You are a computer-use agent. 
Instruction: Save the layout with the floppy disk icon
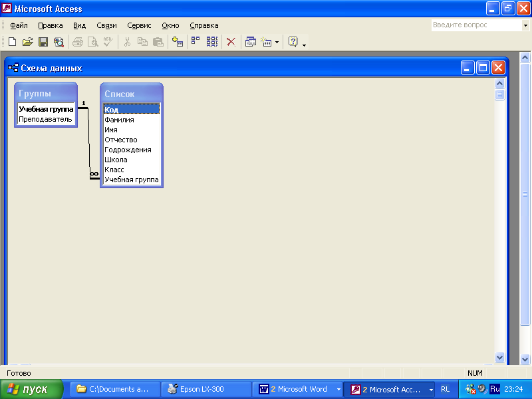pyautogui.click(x=43, y=42)
